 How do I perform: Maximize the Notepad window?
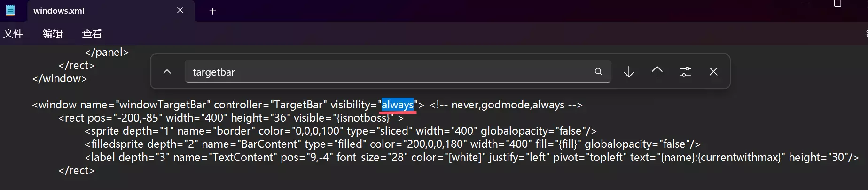[837, 4]
